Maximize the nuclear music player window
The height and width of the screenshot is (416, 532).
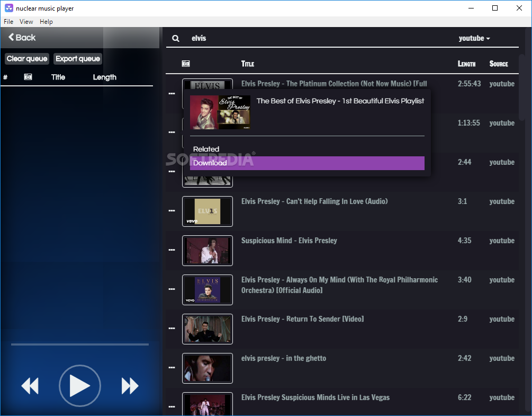[x=495, y=8]
